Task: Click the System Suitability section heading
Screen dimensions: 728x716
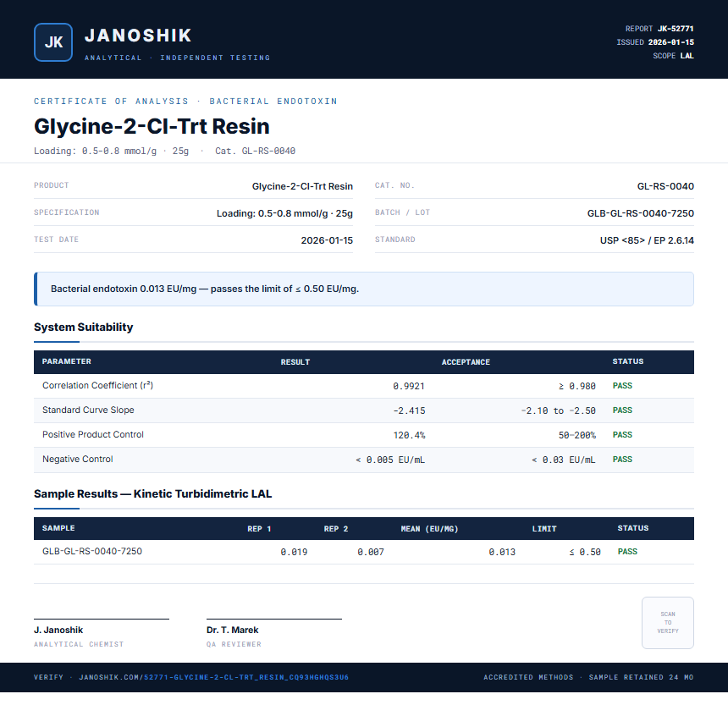Action: coord(84,327)
